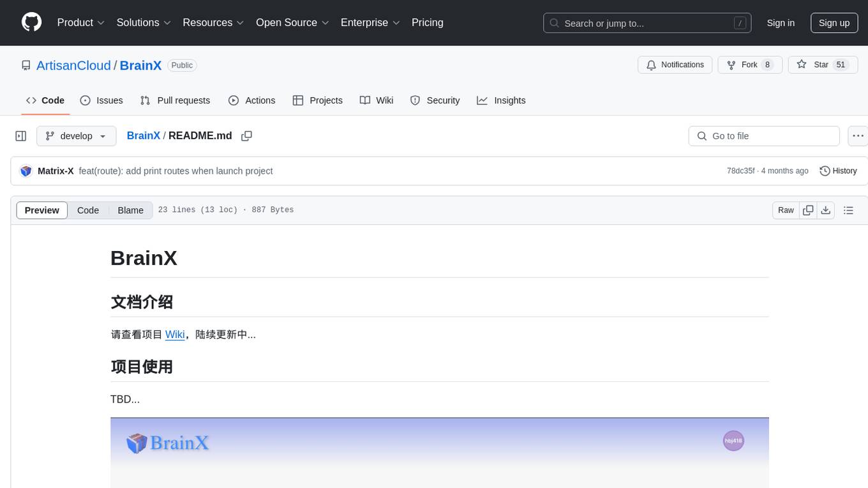The image size is (868, 488).
Task: View the Security tab
Action: click(x=435, y=100)
